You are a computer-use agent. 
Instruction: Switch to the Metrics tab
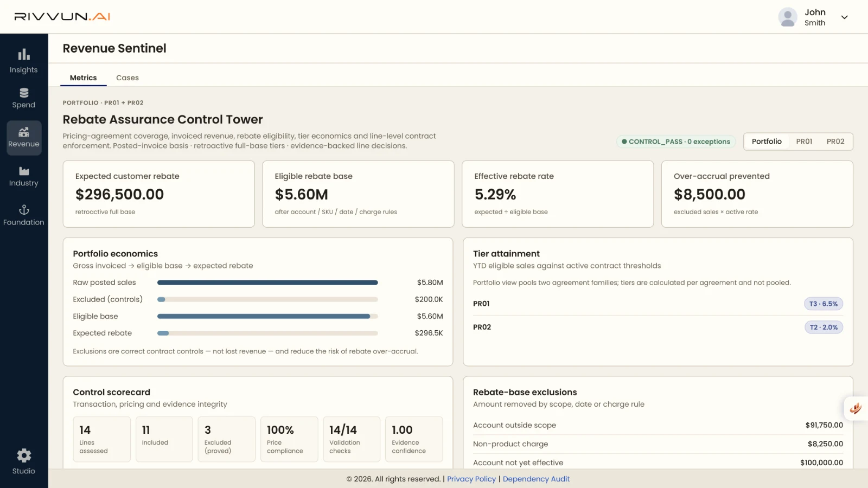tap(84, 78)
